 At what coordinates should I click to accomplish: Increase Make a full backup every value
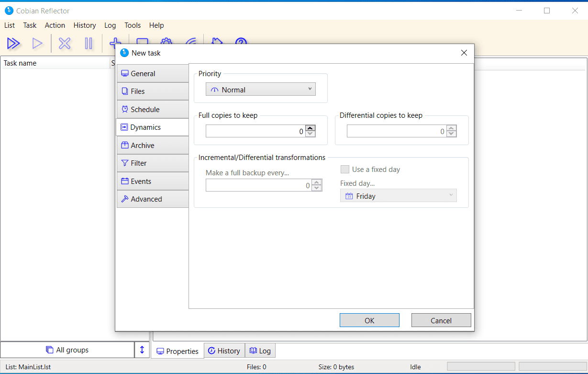pyautogui.click(x=317, y=182)
